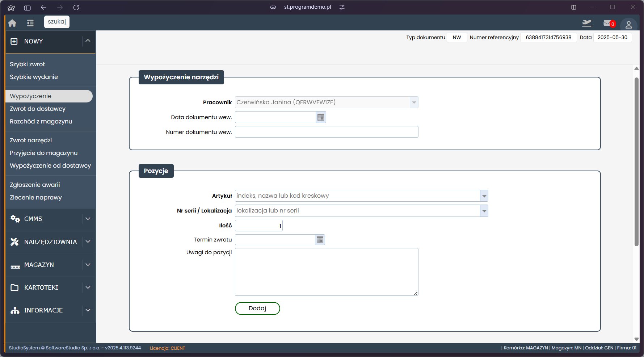
Task: Click the airplane landing icon in header
Action: coord(586,24)
